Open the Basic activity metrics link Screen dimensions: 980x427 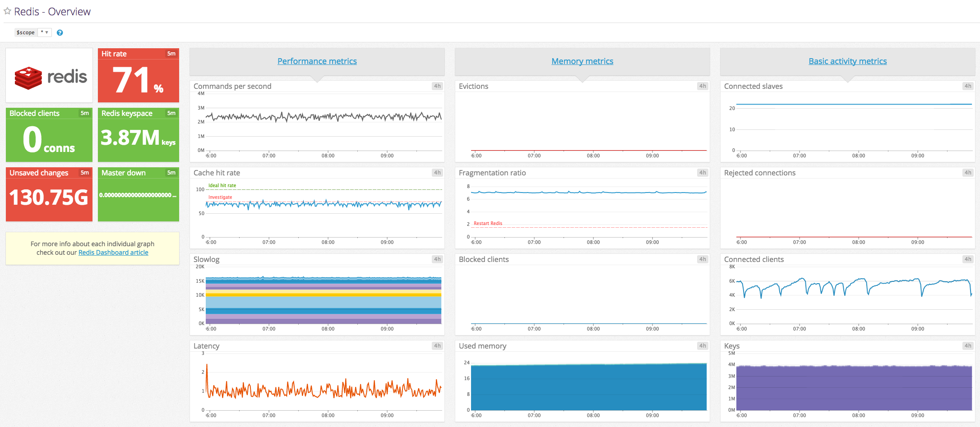click(x=847, y=61)
